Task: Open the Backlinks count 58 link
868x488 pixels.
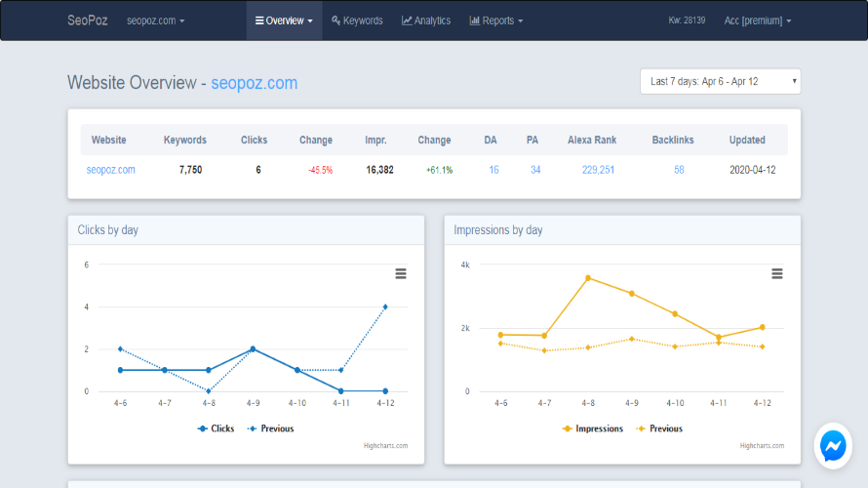Action: click(679, 170)
